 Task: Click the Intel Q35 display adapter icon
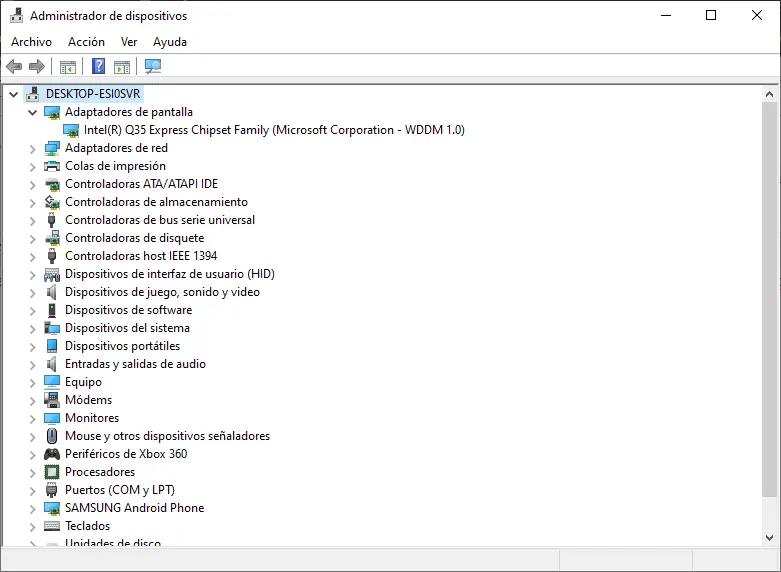pyautogui.click(x=72, y=130)
